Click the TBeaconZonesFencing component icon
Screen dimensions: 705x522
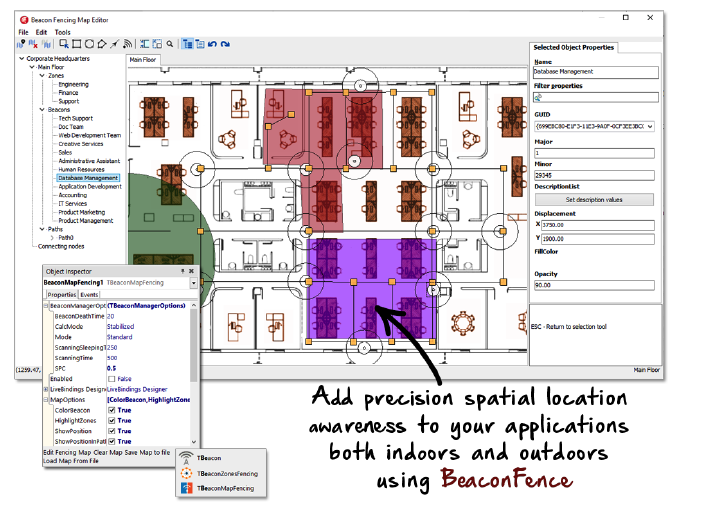pyautogui.click(x=186, y=473)
